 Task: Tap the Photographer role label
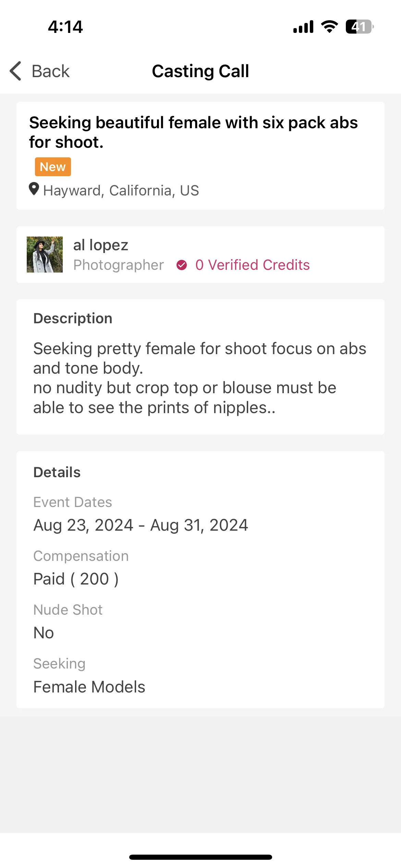point(119,265)
